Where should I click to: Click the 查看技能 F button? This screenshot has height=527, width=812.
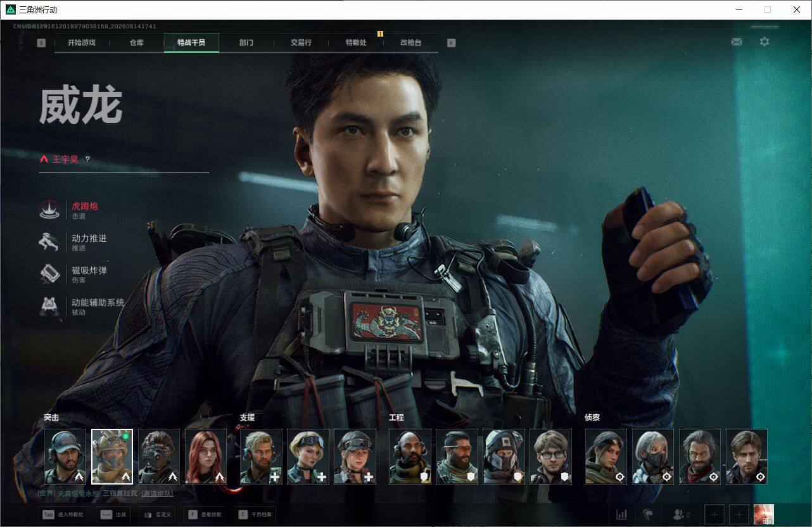coord(205,514)
